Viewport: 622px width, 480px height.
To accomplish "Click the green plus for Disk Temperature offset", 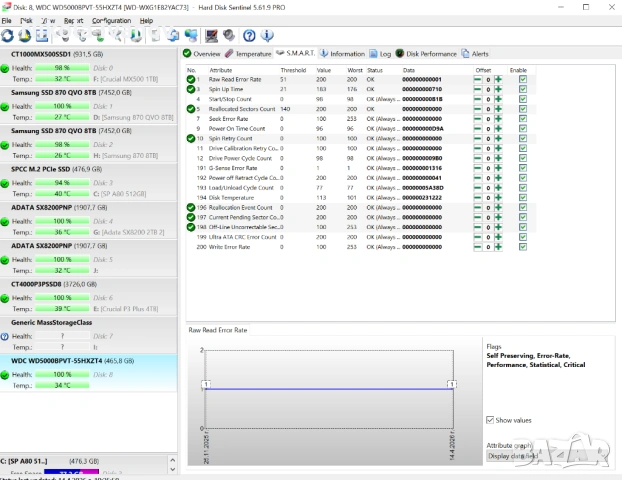I will click(x=498, y=198).
